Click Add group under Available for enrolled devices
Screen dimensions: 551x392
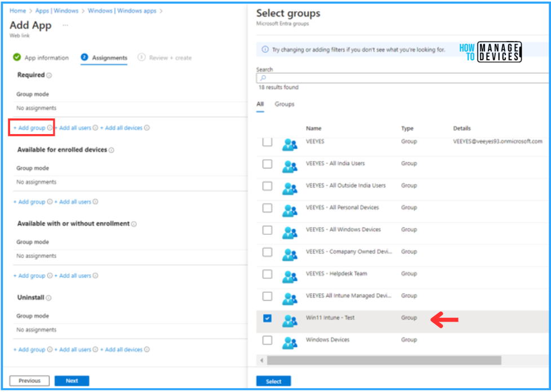pyautogui.click(x=29, y=202)
